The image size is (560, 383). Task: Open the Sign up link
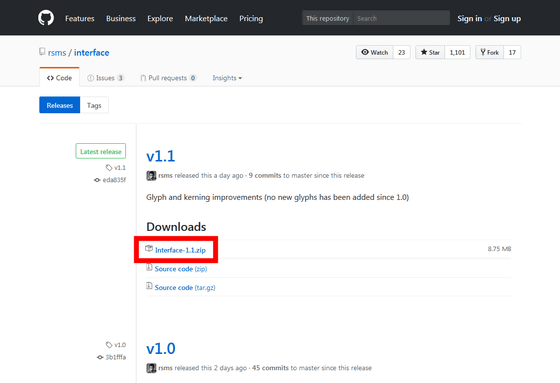[x=507, y=19]
